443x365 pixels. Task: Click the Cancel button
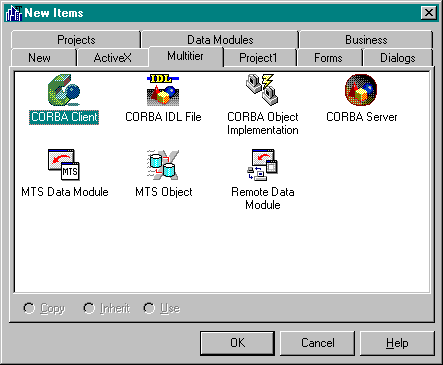[x=317, y=343]
